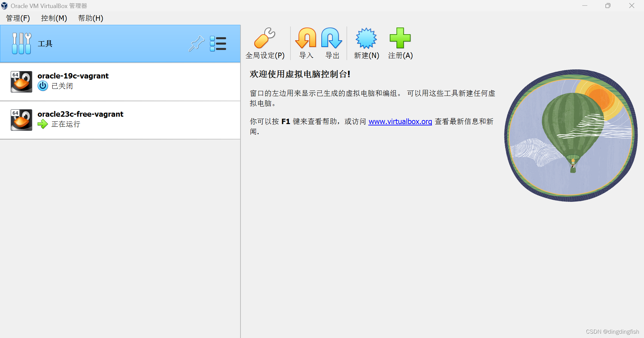Pin the Tools pane with pushpin icon
644x338 pixels.
point(197,44)
